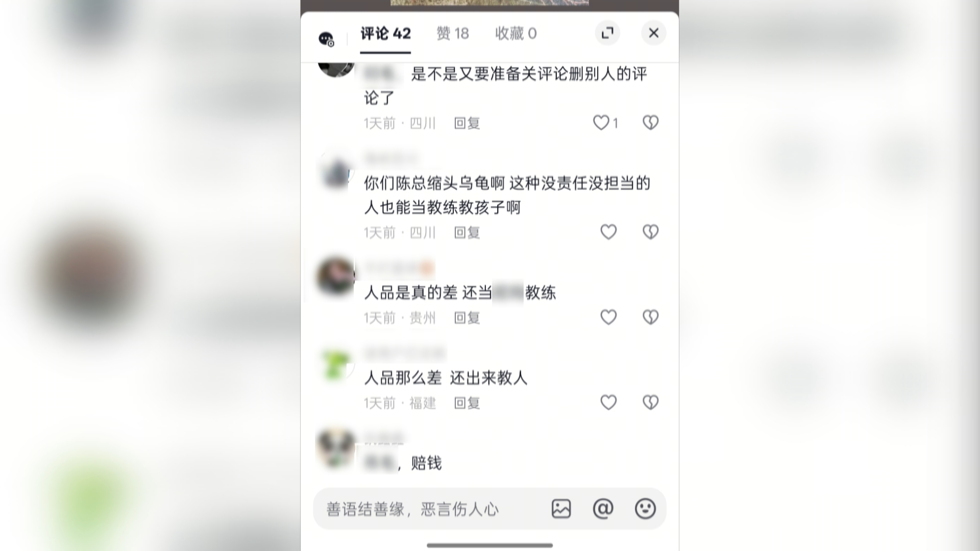Open avatar of the 赔钱 commenter
Image resolution: width=980 pixels, height=551 pixels.
[x=335, y=447]
